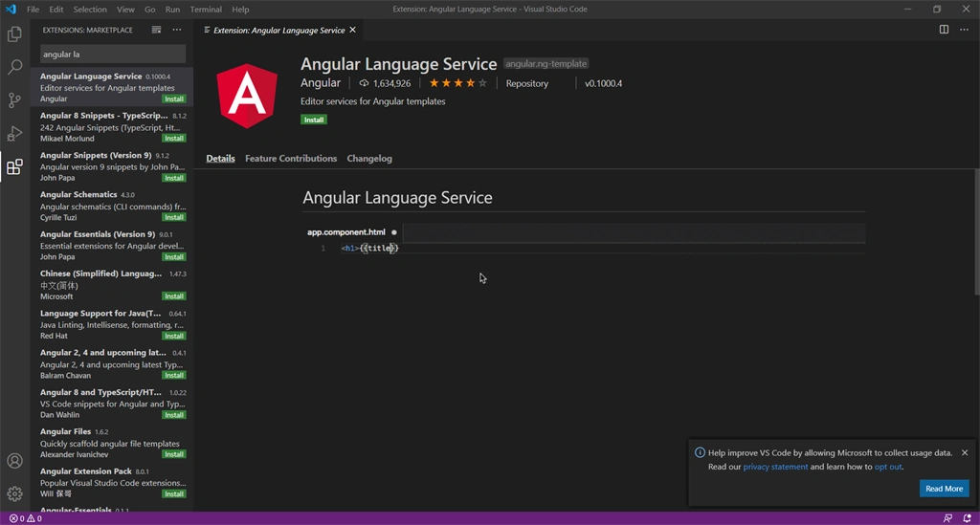The width and height of the screenshot is (980, 525).
Task: Open the Accounts menu icon
Action: tap(14, 461)
